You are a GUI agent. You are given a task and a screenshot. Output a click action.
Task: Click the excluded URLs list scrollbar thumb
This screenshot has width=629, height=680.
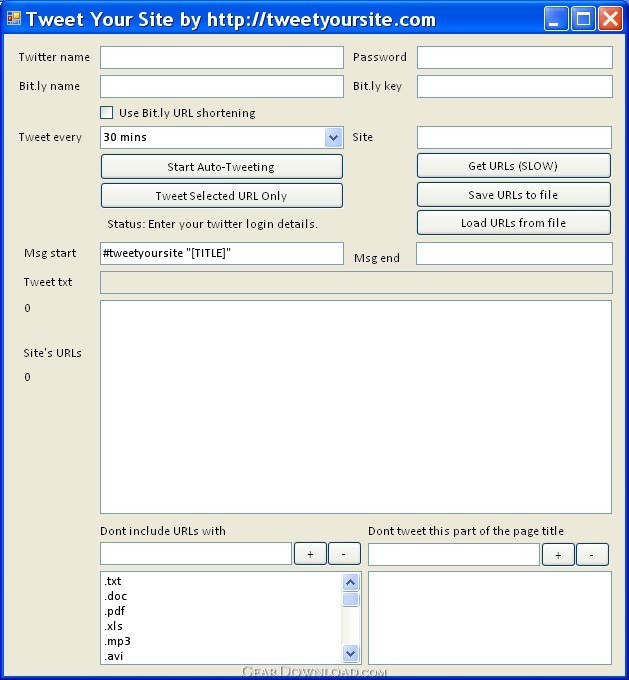(351, 600)
